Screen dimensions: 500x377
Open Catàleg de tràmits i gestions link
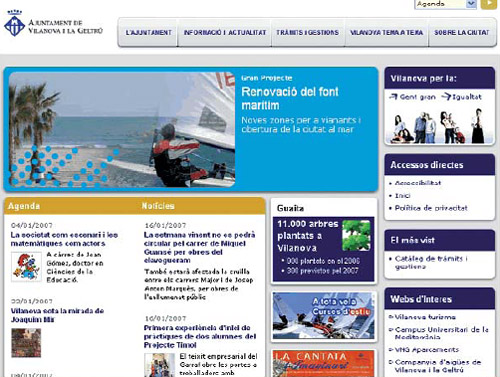click(x=431, y=263)
